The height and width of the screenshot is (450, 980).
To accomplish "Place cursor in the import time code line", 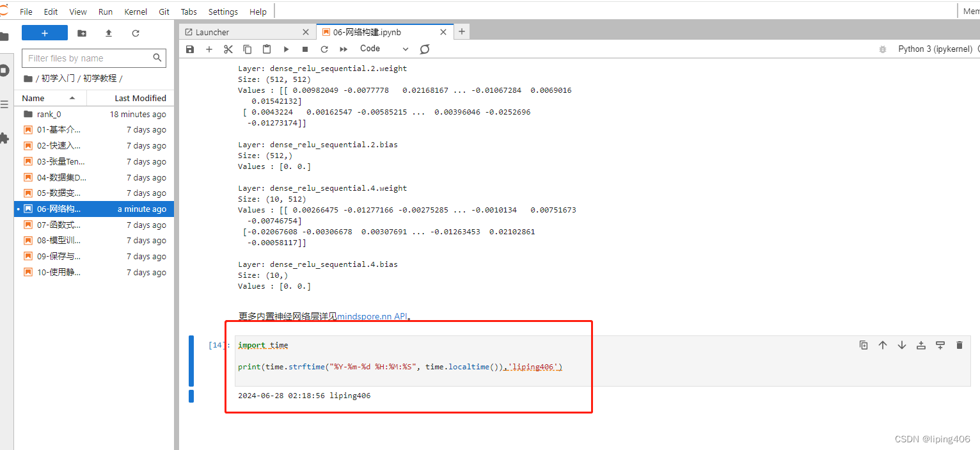I will click(263, 345).
